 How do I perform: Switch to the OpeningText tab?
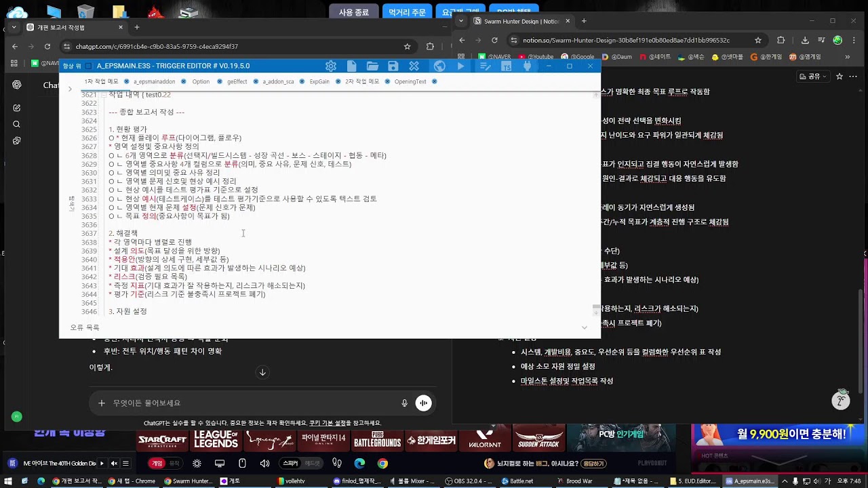(410, 81)
